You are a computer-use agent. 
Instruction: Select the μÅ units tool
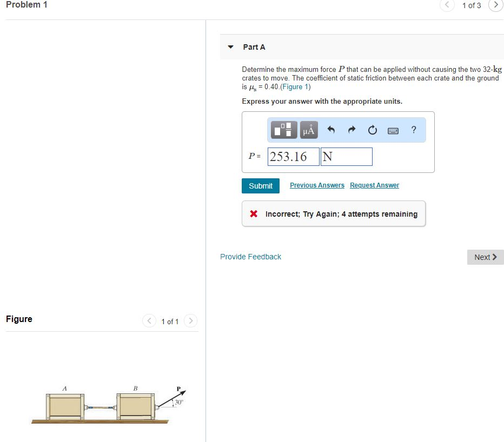point(309,130)
